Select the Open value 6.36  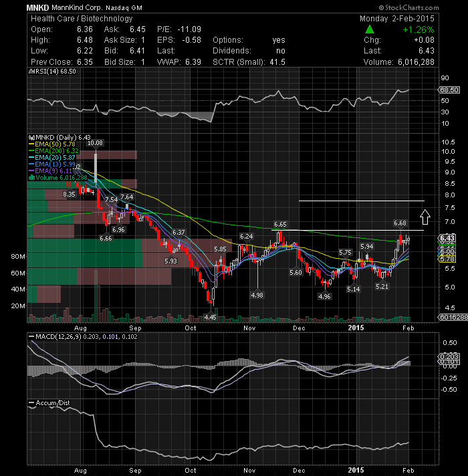[x=85, y=29]
